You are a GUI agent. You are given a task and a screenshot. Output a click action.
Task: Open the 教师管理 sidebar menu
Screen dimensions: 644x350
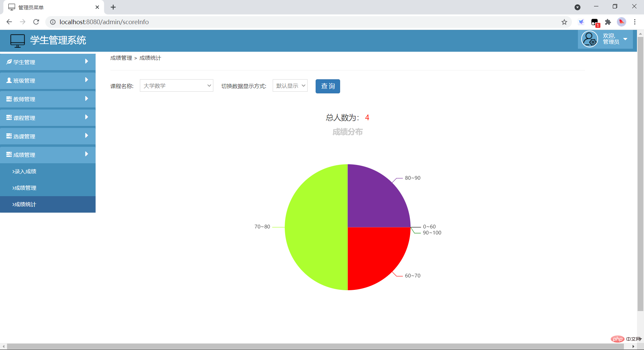coord(48,99)
